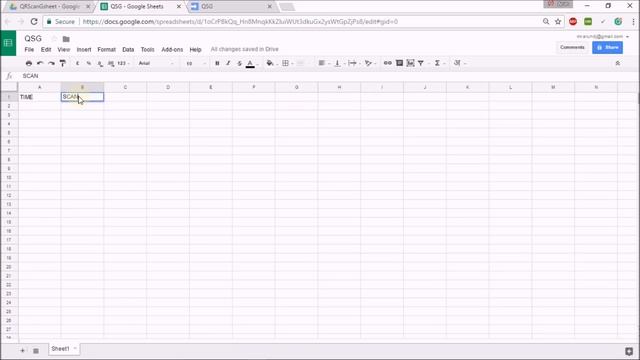Click the Comments button
The width and height of the screenshot is (640, 360).
click(572, 47)
